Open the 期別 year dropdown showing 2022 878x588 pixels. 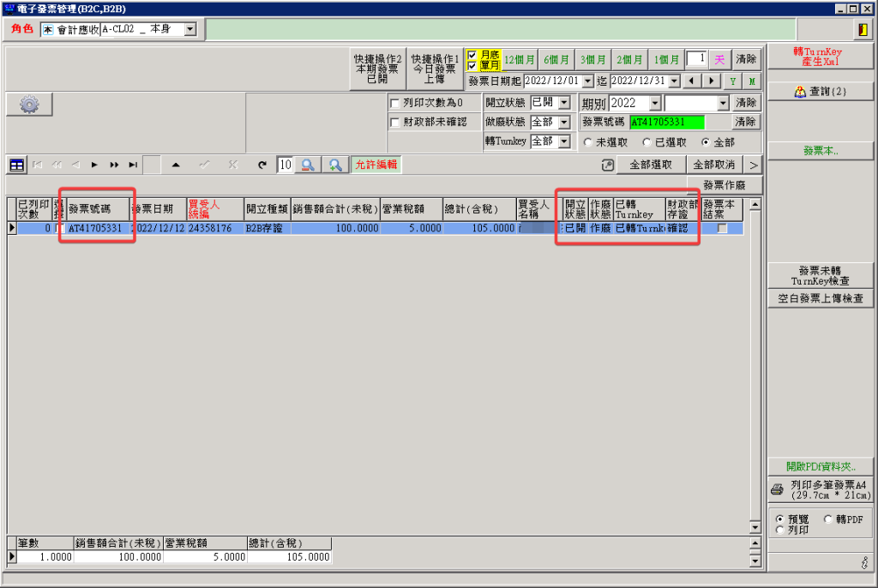[x=655, y=103]
